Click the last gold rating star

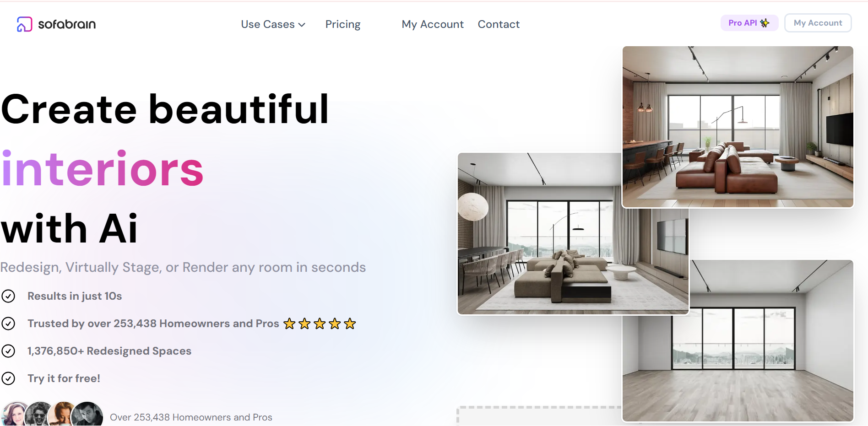click(350, 324)
